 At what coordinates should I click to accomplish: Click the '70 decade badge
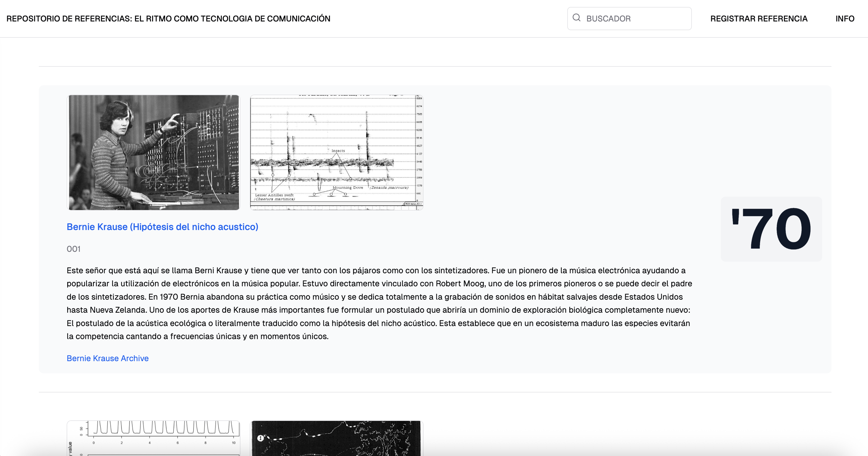pyautogui.click(x=771, y=229)
